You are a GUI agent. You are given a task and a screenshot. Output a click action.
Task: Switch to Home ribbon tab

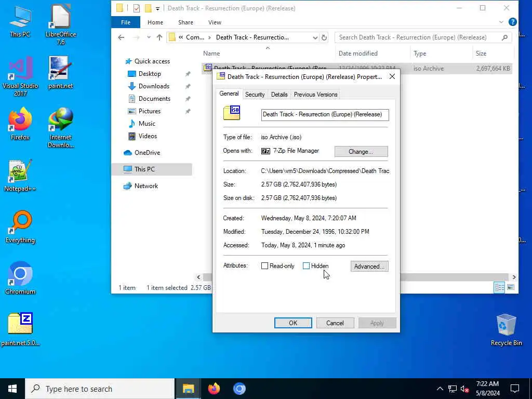click(x=155, y=22)
